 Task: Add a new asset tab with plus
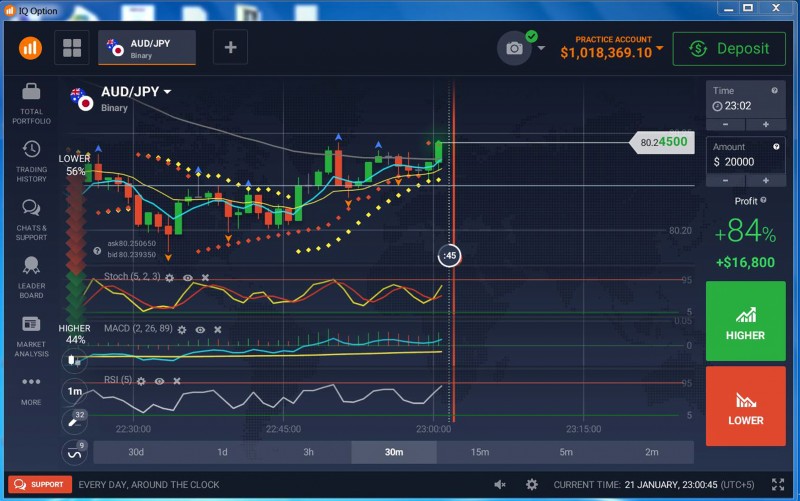click(x=230, y=47)
